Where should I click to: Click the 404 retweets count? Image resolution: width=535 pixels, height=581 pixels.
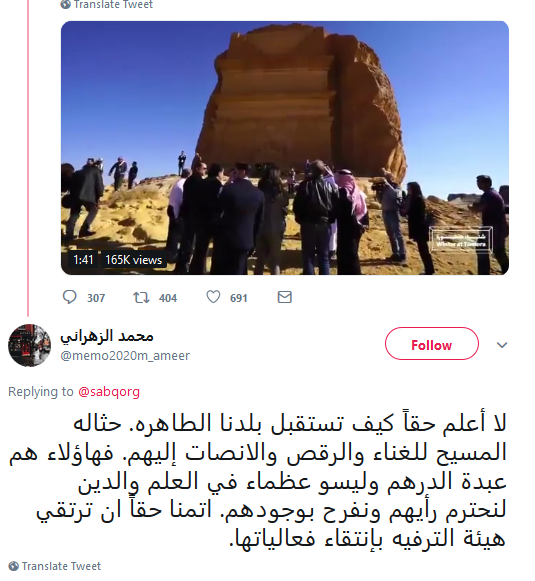[x=168, y=298]
